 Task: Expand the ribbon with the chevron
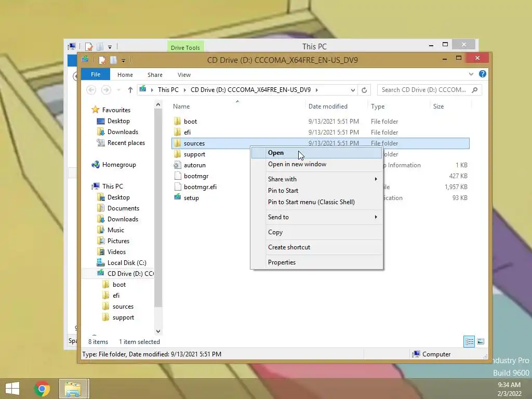click(x=471, y=74)
